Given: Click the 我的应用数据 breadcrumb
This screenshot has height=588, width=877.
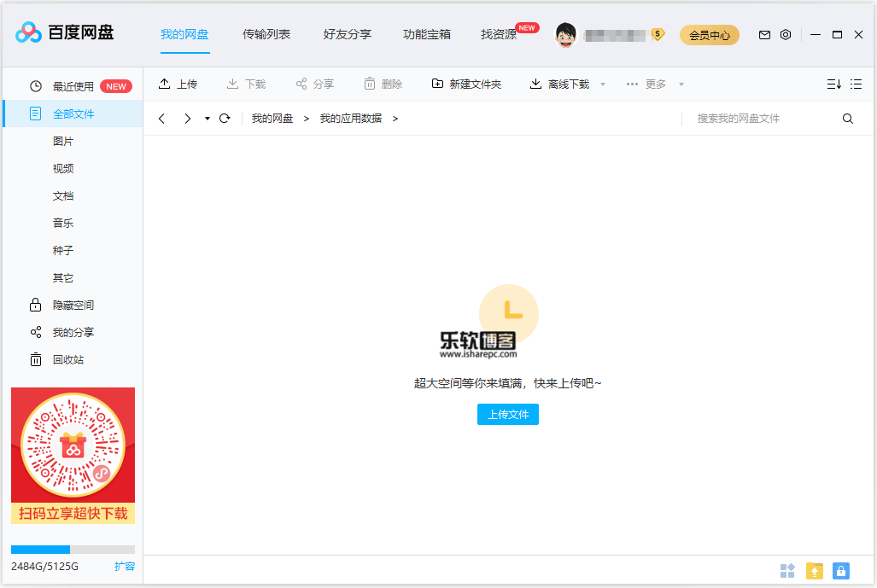Looking at the screenshot, I should (351, 119).
